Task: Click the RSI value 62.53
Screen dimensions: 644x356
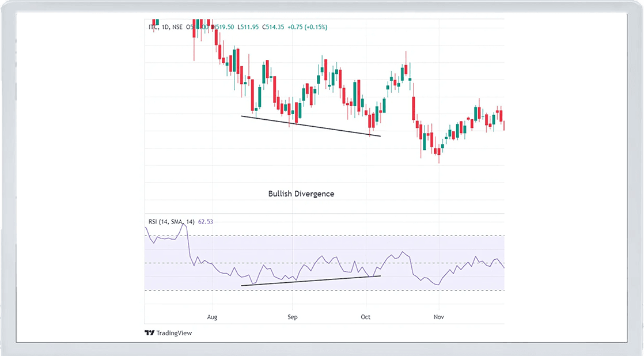Action: click(206, 221)
